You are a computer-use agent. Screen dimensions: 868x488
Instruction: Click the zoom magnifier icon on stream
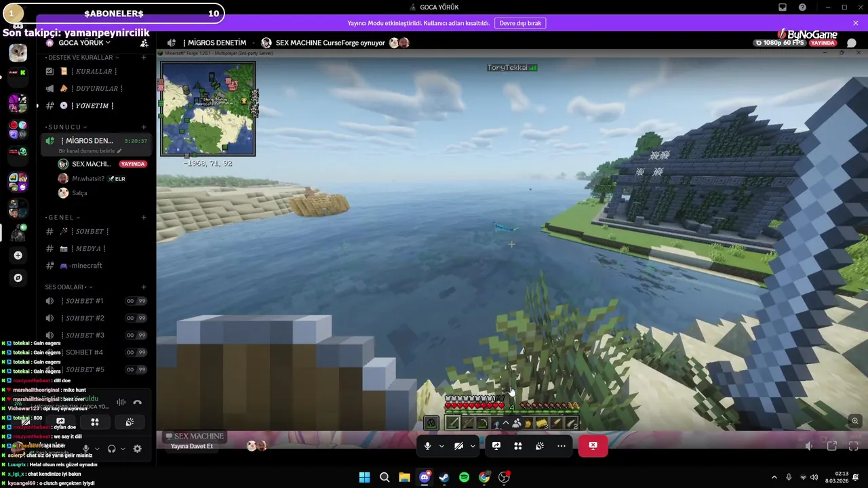[x=855, y=421]
